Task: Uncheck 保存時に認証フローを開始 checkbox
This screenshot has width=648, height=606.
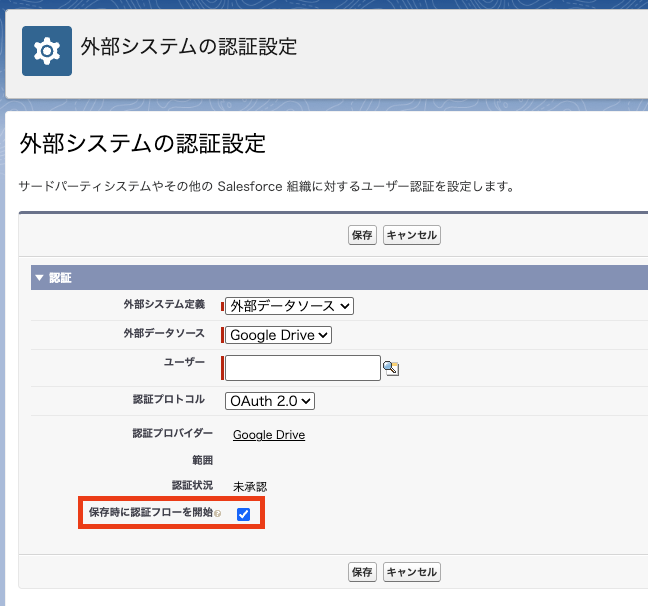Action: coord(243,514)
